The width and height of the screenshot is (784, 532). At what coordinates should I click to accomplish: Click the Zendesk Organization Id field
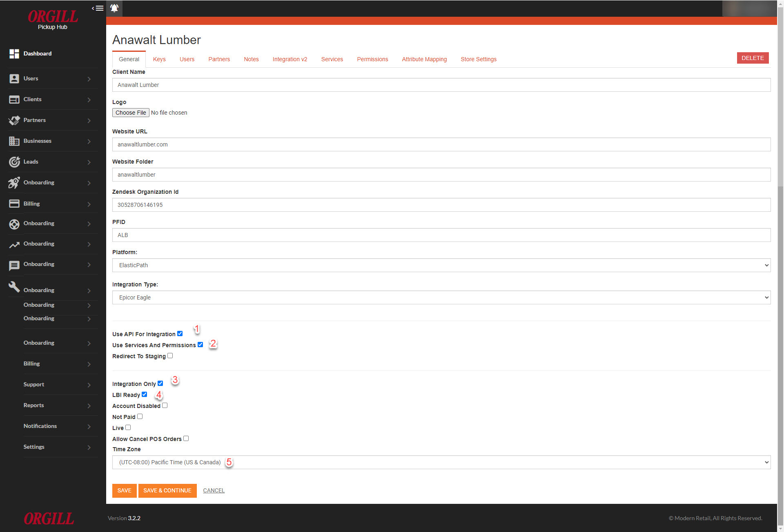[441, 205]
